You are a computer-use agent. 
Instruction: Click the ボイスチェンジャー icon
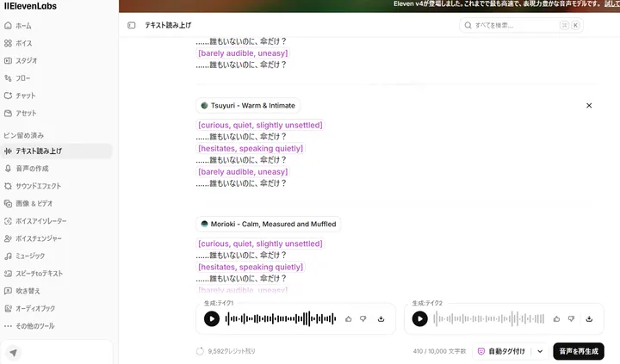(x=8, y=238)
